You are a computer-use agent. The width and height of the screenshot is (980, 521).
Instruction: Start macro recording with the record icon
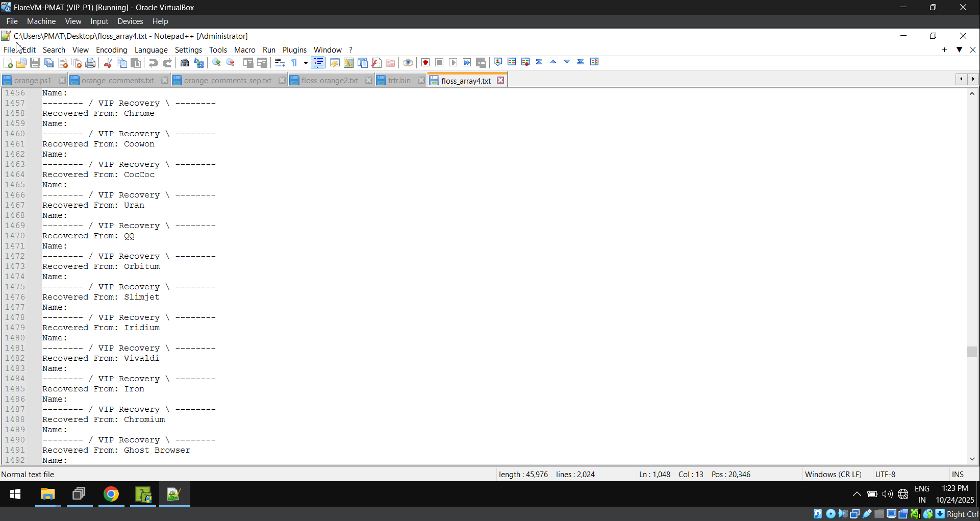(425, 62)
